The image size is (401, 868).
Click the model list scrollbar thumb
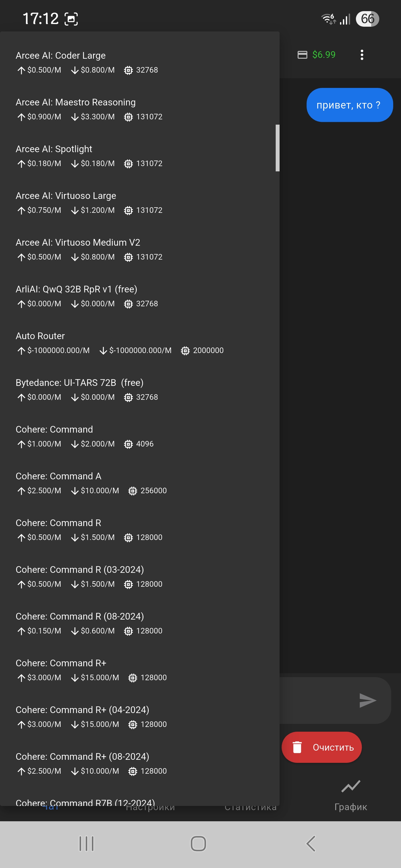pos(277,148)
